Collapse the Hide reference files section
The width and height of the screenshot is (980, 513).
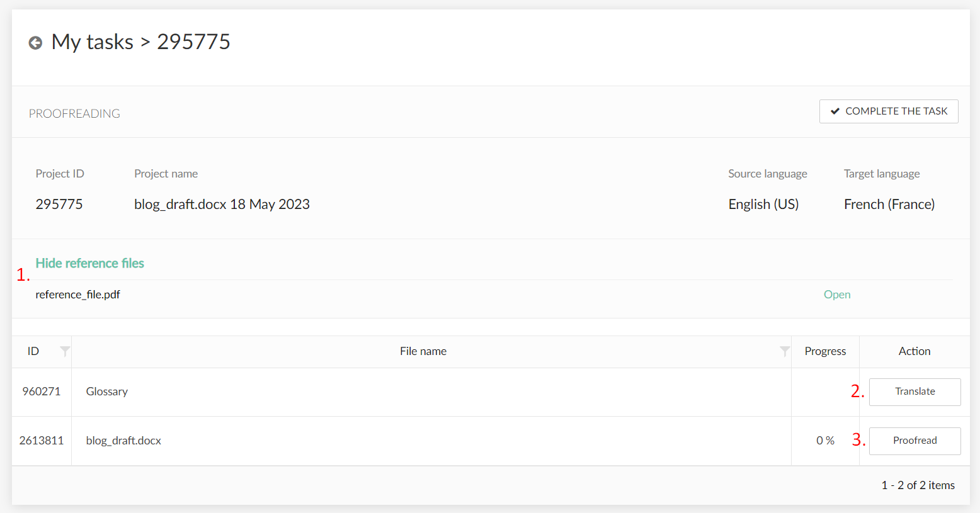coord(89,263)
